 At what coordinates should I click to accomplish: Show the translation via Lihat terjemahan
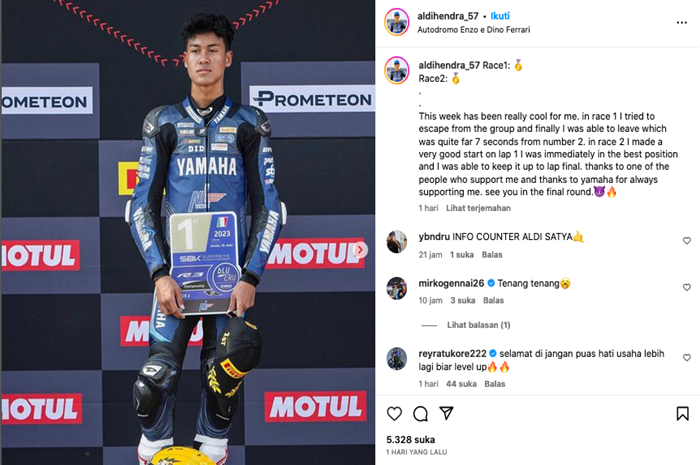478,208
